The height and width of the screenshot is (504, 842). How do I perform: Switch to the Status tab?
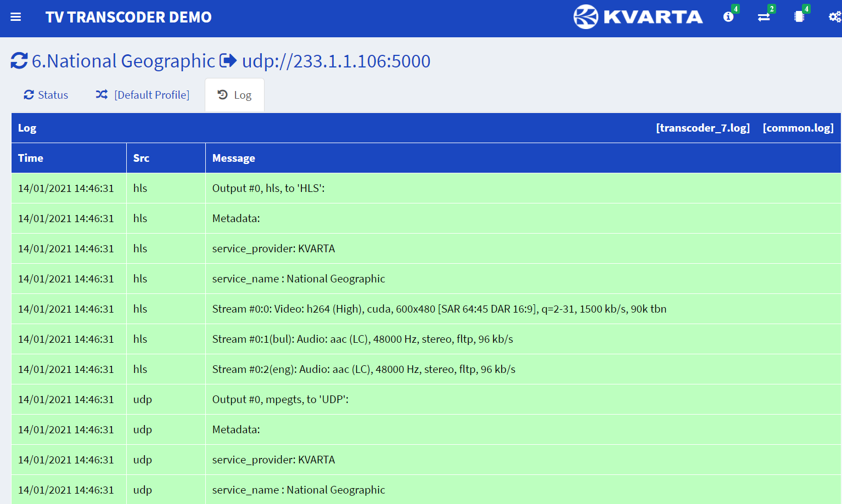46,95
